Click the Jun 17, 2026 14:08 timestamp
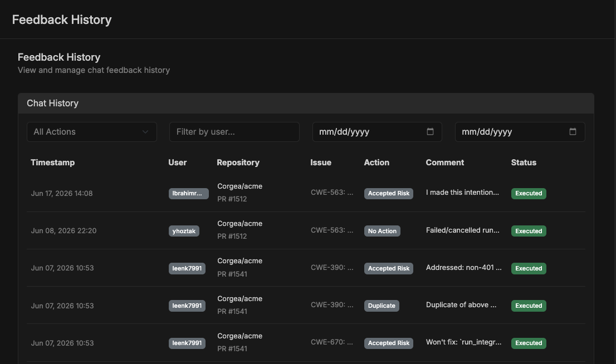The image size is (616, 364). tap(62, 194)
